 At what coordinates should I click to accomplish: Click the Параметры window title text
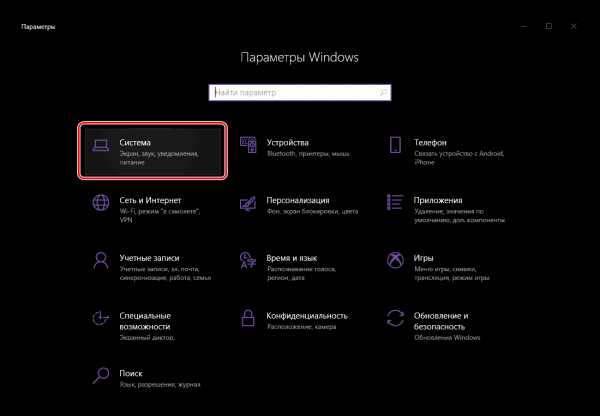pos(38,27)
